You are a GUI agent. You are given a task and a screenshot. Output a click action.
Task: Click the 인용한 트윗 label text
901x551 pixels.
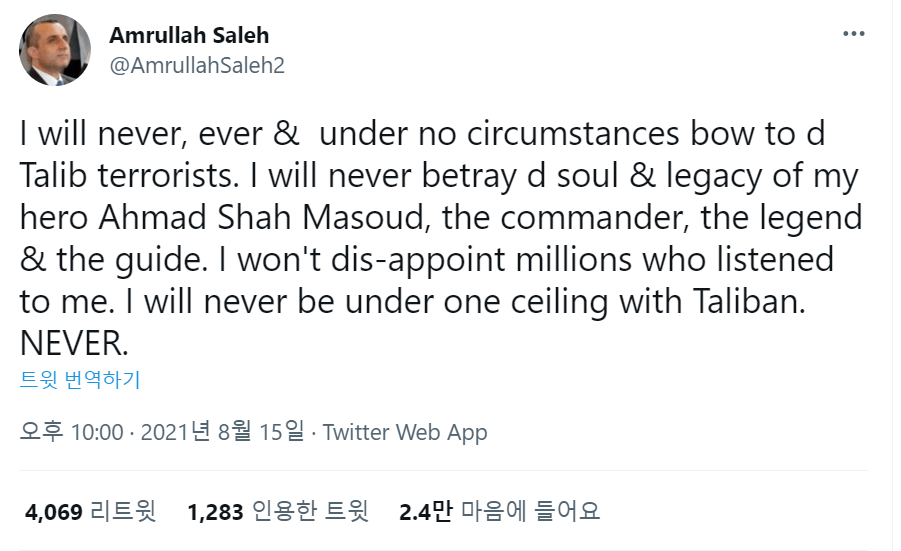coord(310,511)
